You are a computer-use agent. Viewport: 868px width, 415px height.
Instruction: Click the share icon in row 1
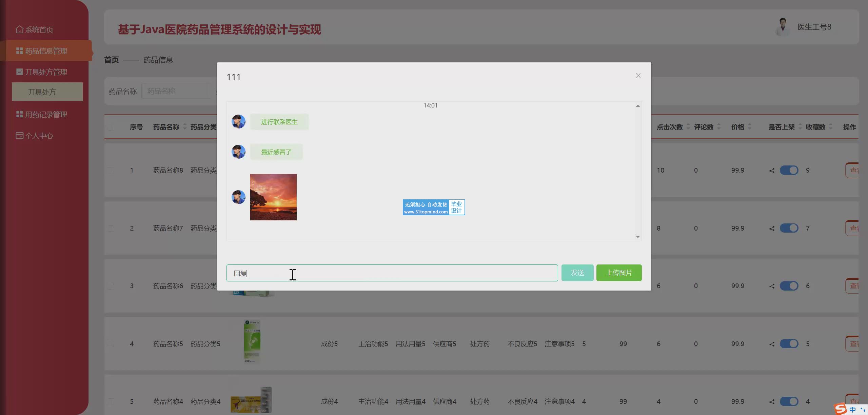(772, 171)
